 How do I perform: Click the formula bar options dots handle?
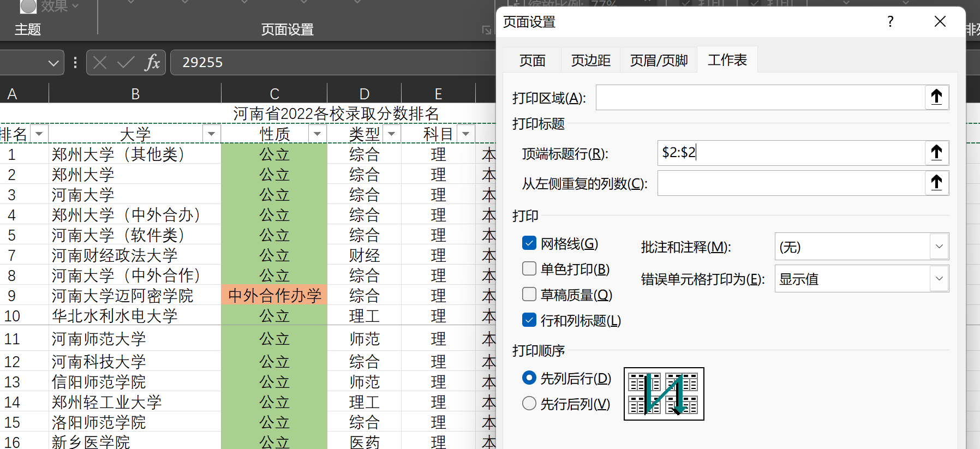[x=75, y=63]
